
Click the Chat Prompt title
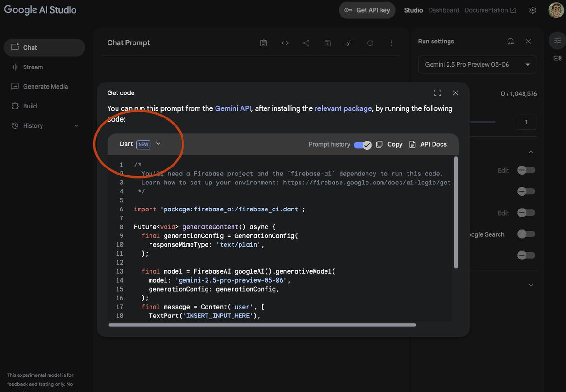coord(128,43)
